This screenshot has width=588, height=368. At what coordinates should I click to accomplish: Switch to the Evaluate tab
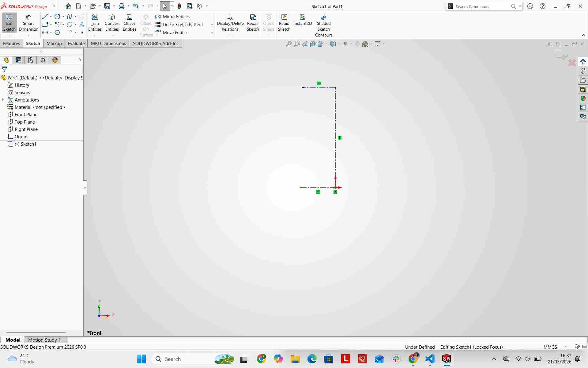coord(76,44)
